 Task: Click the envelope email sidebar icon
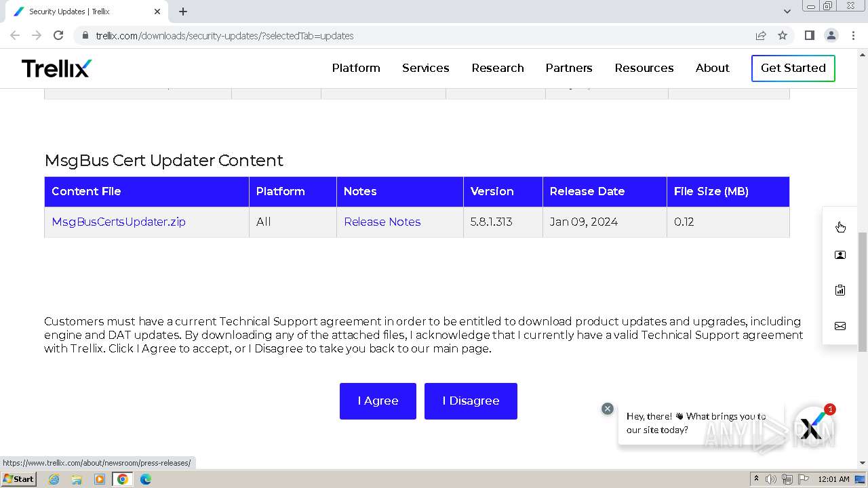[840, 326]
